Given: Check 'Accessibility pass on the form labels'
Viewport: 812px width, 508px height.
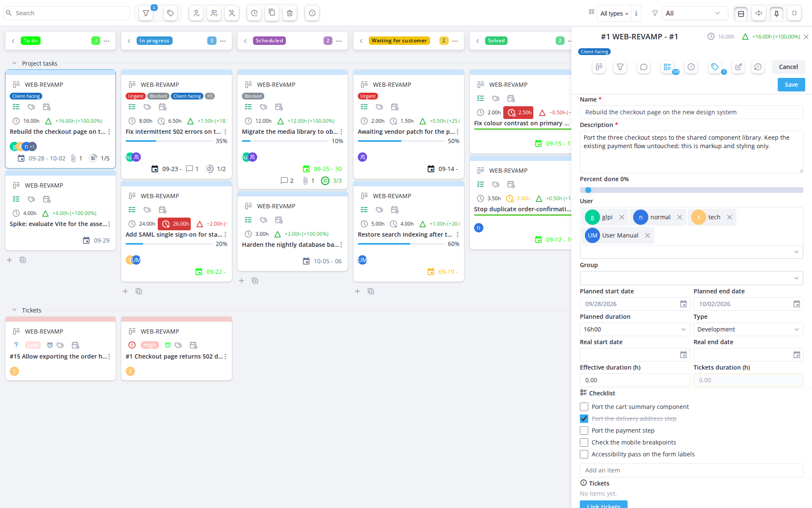Looking at the screenshot, I should (x=584, y=454).
